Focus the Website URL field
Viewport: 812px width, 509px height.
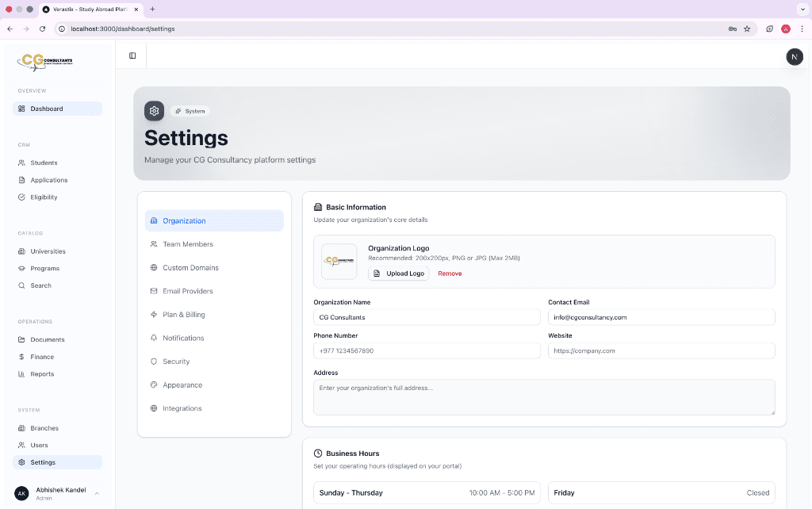pos(661,350)
